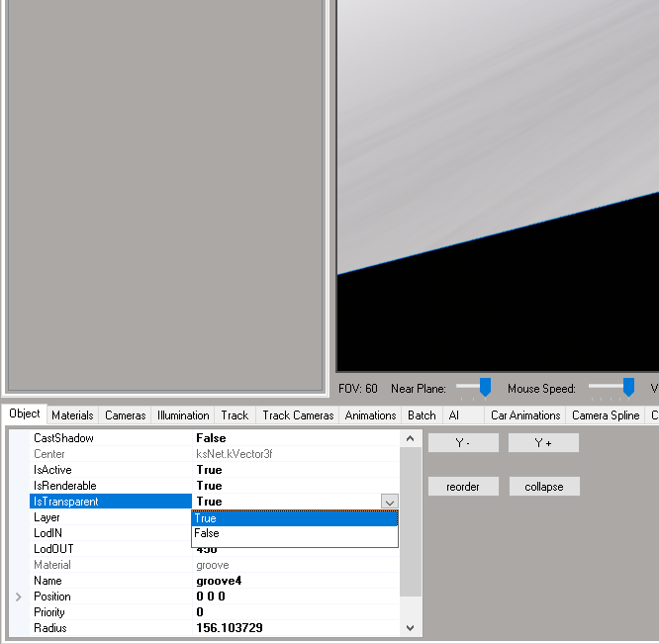Click the Y - button

point(463,443)
